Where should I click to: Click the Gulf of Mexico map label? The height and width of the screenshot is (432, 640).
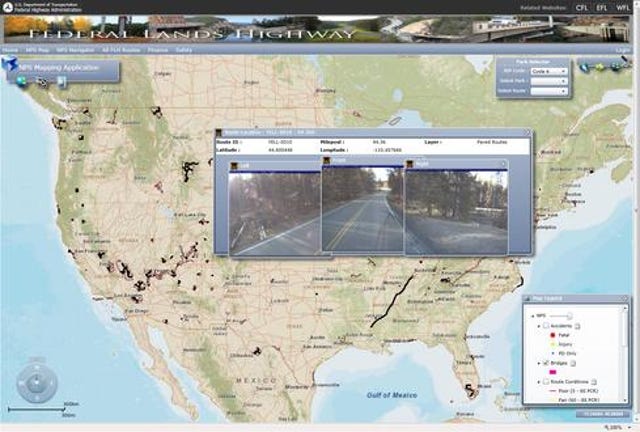point(392,395)
